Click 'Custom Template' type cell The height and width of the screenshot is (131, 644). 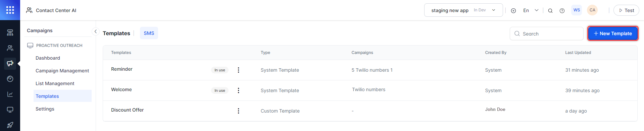[280, 111]
